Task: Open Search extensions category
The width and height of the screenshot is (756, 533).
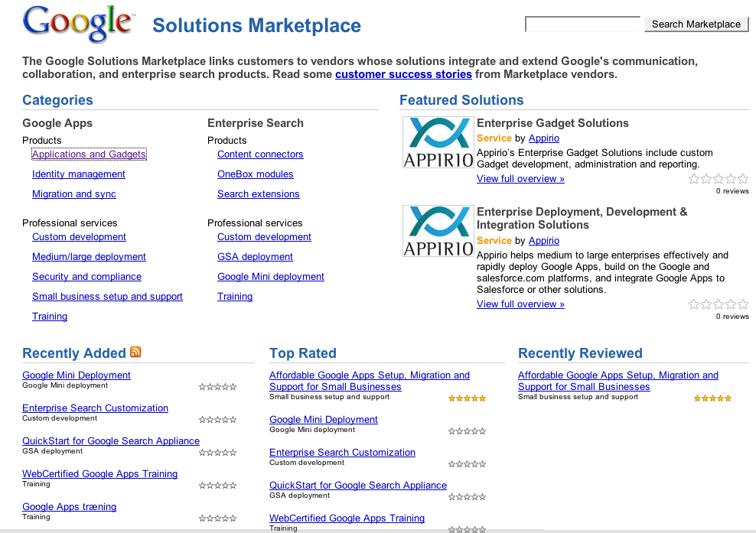Action: (x=259, y=193)
